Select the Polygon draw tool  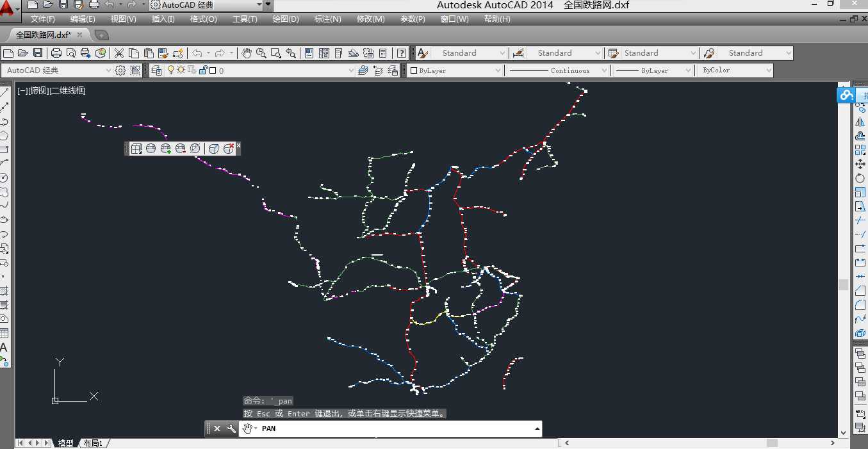[x=4, y=135]
